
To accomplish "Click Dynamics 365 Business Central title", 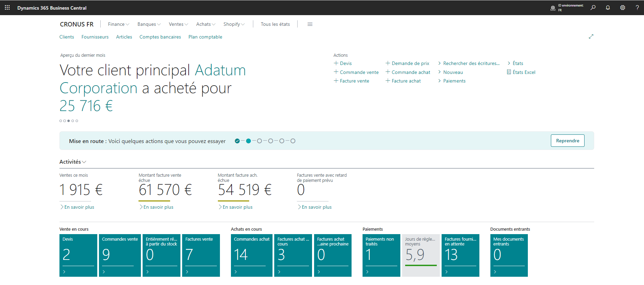I will 52,8.
